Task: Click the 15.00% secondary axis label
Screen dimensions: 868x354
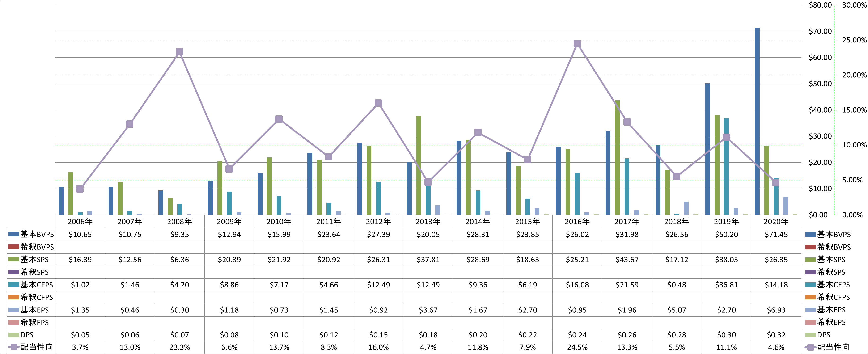Action: coord(854,110)
